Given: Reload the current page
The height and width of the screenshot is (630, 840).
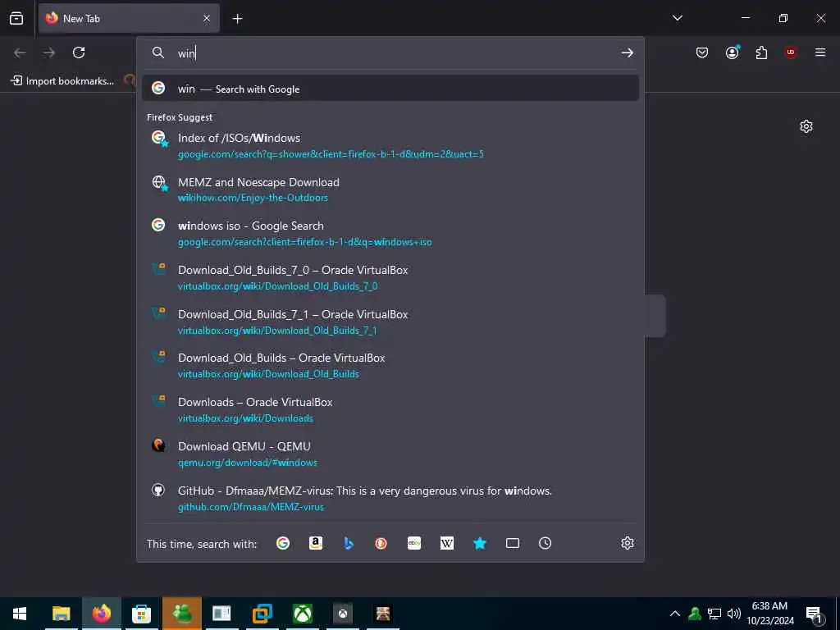Looking at the screenshot, I should 79,52.
